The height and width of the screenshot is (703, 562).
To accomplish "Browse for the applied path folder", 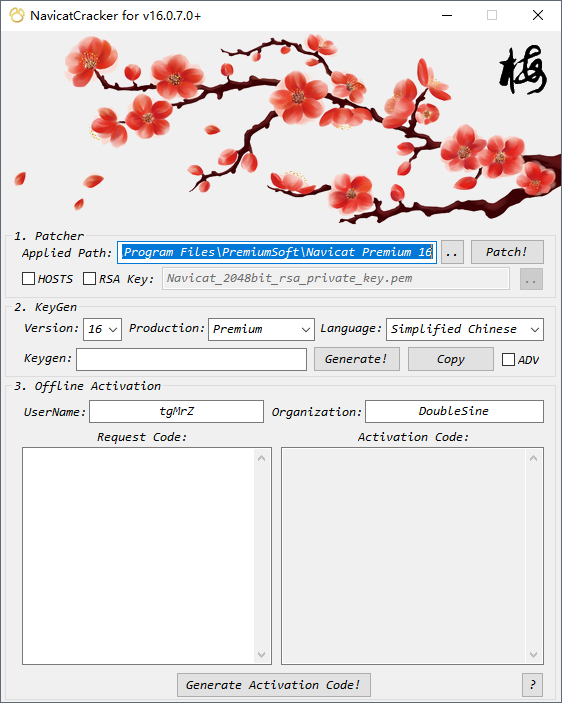I will 452,252.
